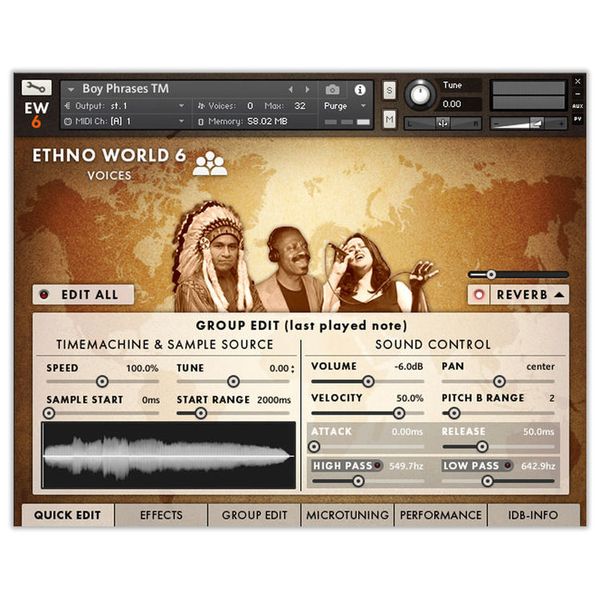
Task: Click the Start Range slider handle
Action: (201, 413)
